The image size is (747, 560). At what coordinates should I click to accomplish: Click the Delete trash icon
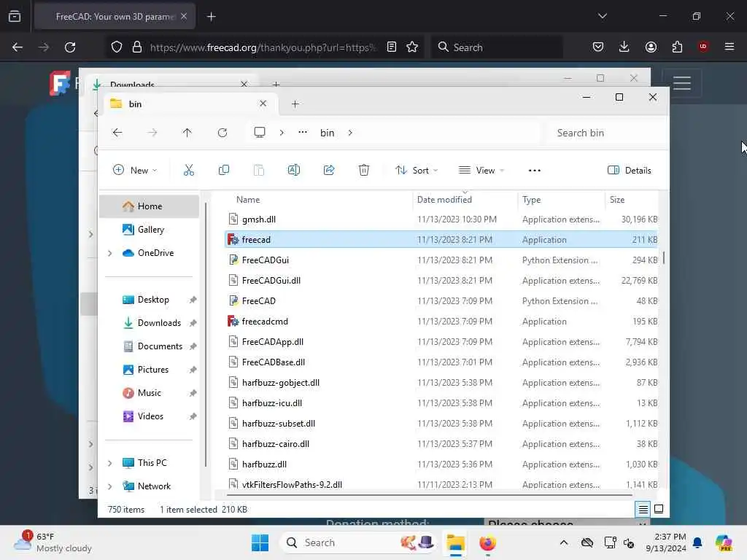point(363,170)
